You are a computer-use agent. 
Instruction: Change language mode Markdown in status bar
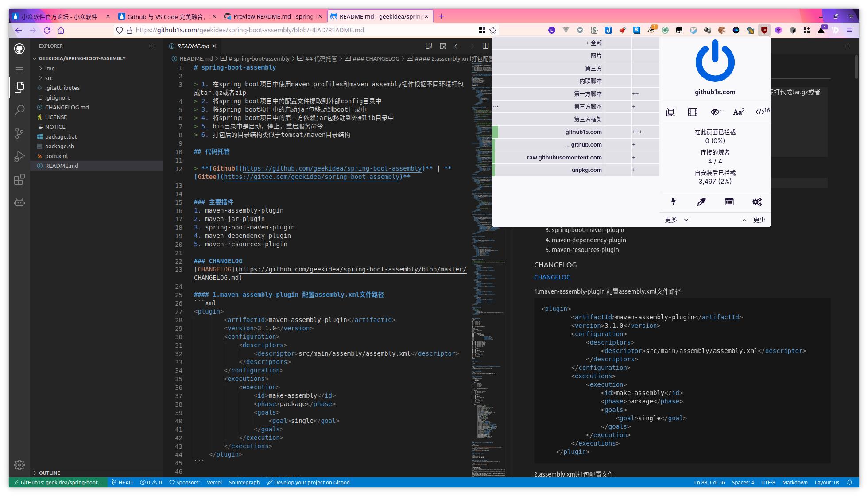click(x=794, y=483)
